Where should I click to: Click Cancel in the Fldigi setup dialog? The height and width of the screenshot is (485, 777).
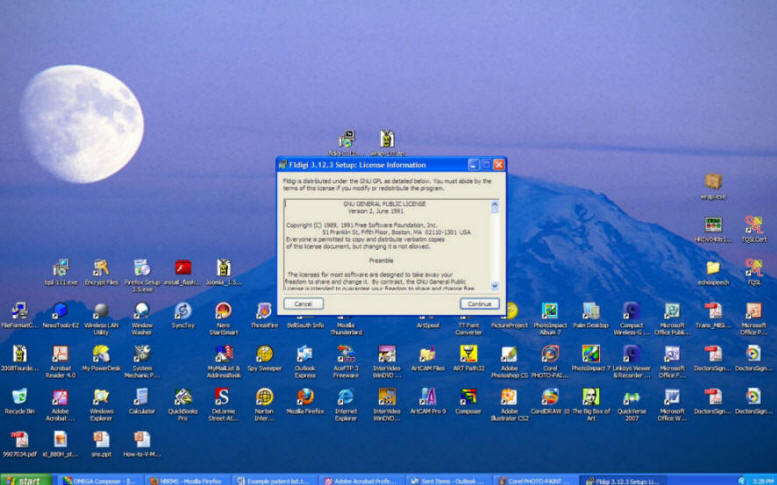click(303, 304)
